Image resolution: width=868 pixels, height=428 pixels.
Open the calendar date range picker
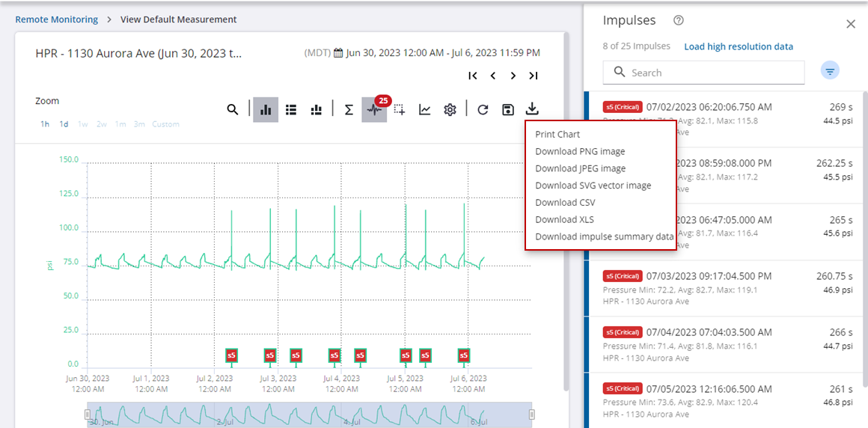[338, 53]
